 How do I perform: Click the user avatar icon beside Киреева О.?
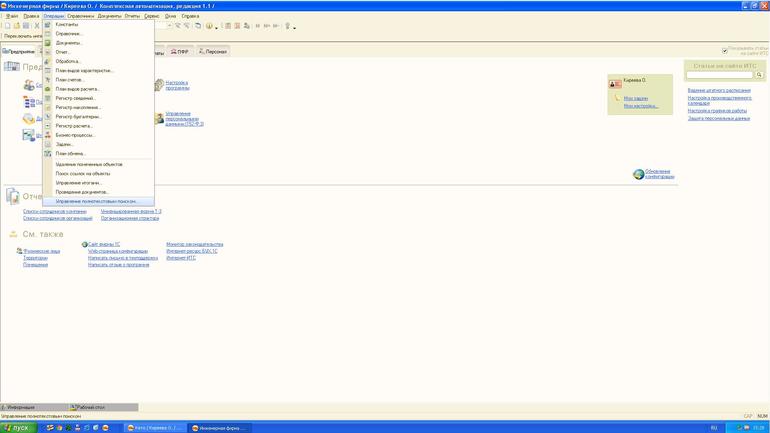coord(615,83)
